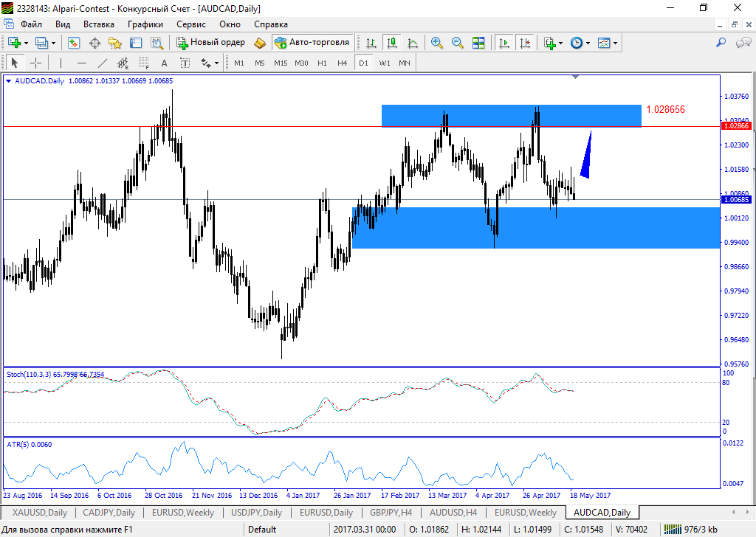This screenshot has width=756, height=537.
Task: Switch timeframe to M1
Action: coord(239,63)
